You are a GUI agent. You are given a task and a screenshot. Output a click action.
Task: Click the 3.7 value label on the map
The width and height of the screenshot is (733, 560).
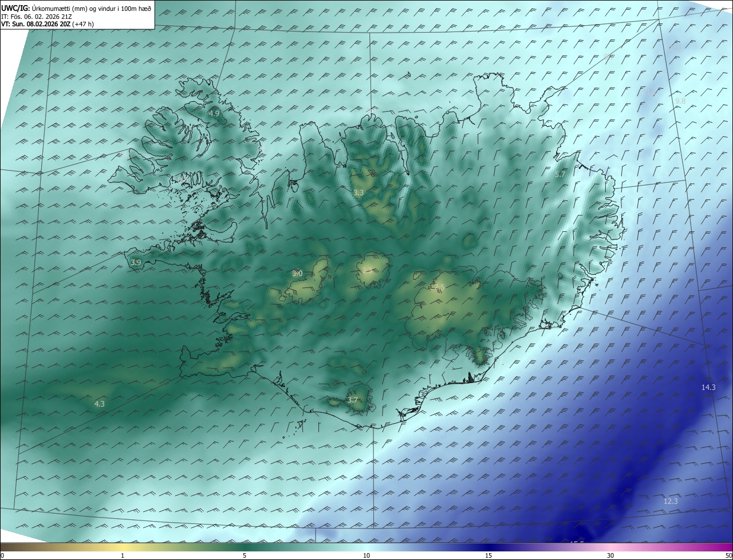(352, 400)
